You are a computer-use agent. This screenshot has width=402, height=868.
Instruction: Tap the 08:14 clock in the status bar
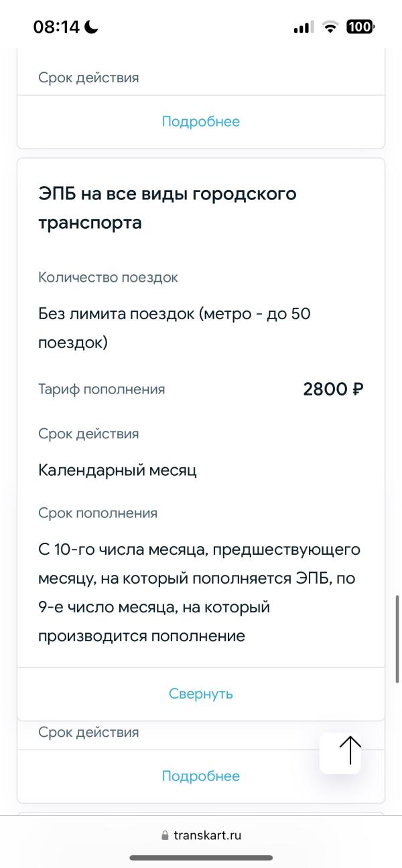point(56,27)
